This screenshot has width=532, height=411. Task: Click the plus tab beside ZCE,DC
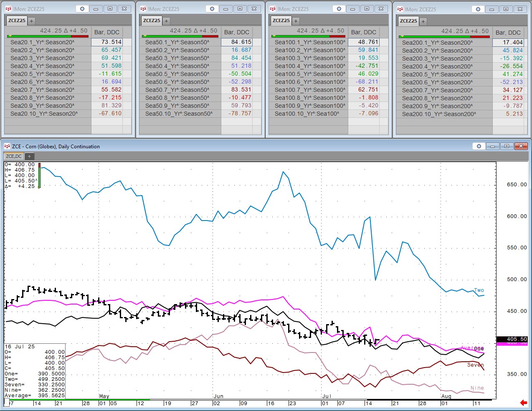click(29, 156)
